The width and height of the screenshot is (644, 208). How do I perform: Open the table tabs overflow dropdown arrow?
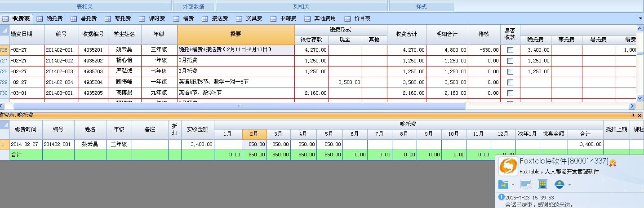640,18
